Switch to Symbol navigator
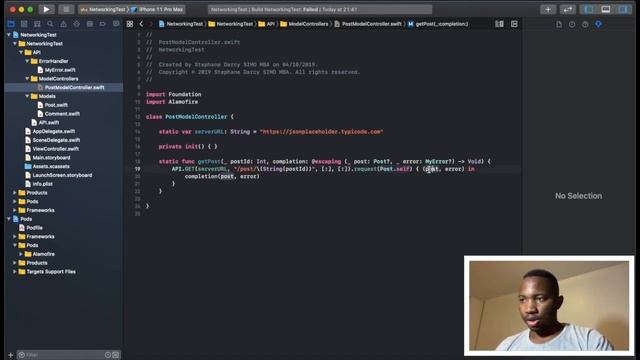 [x=37, y=24]
